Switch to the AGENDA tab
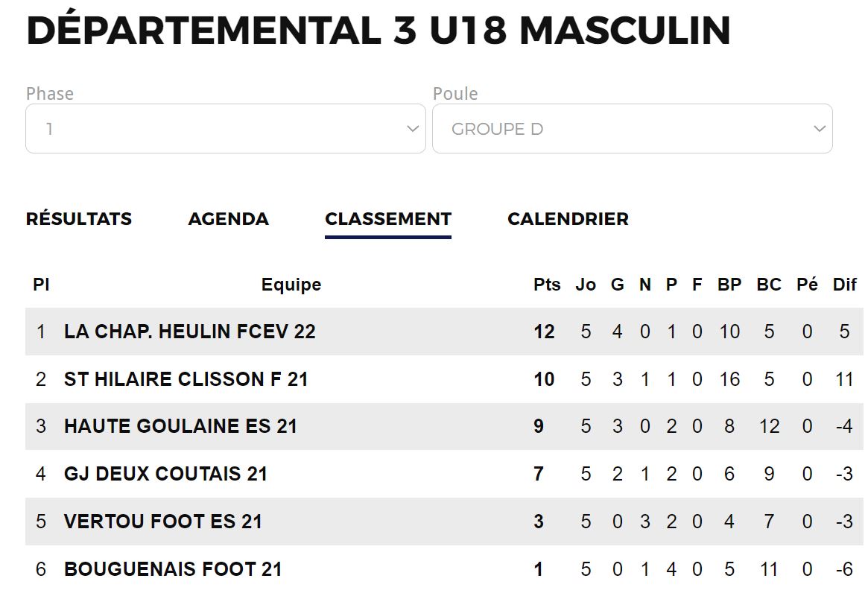 pyautogui.click(x=229, y=219)
